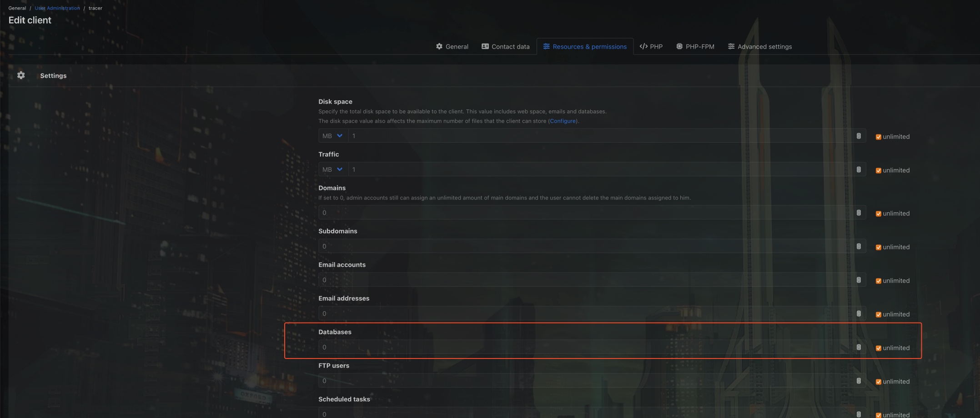
Task: Open the Disk space unit dropdown
Action: tap(332, 136)
